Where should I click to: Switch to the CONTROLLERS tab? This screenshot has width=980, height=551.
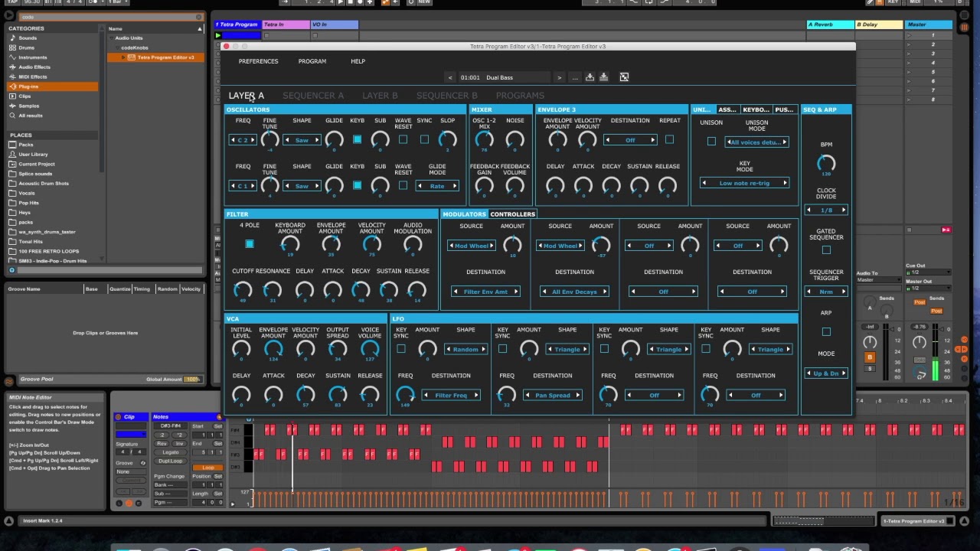pyautogui.click(x=512, y=214)
